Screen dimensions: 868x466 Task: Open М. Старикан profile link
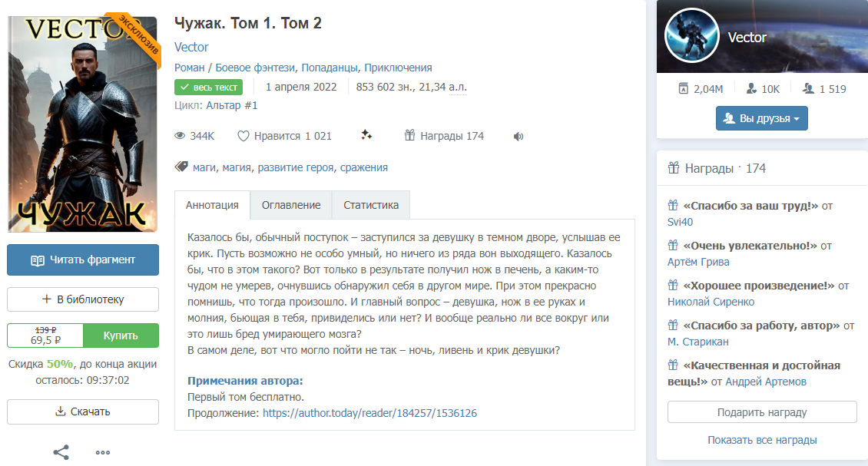698,342
